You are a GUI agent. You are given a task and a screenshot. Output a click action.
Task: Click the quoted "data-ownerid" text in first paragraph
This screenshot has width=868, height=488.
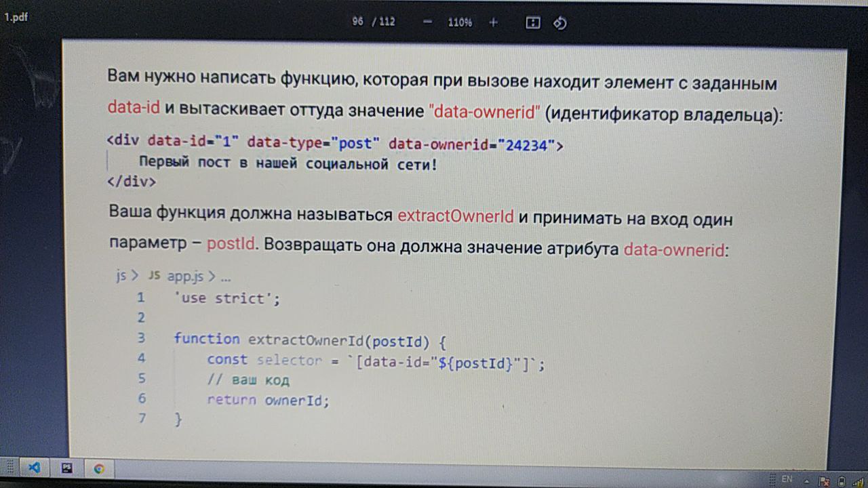point(485,113)
